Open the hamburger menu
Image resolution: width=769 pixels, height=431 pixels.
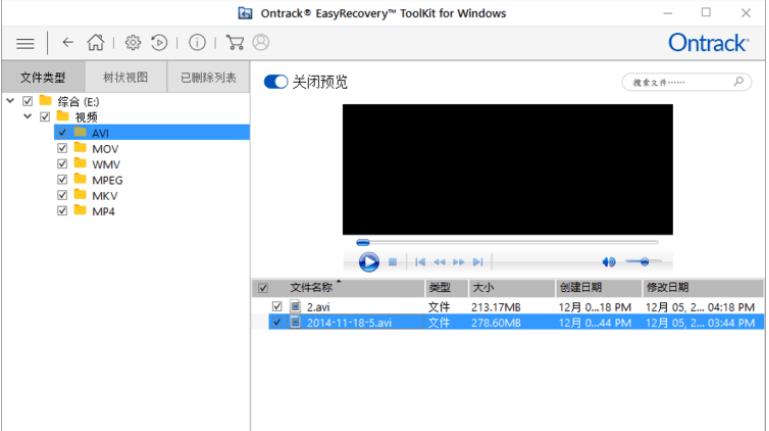(x=25, y=43)
